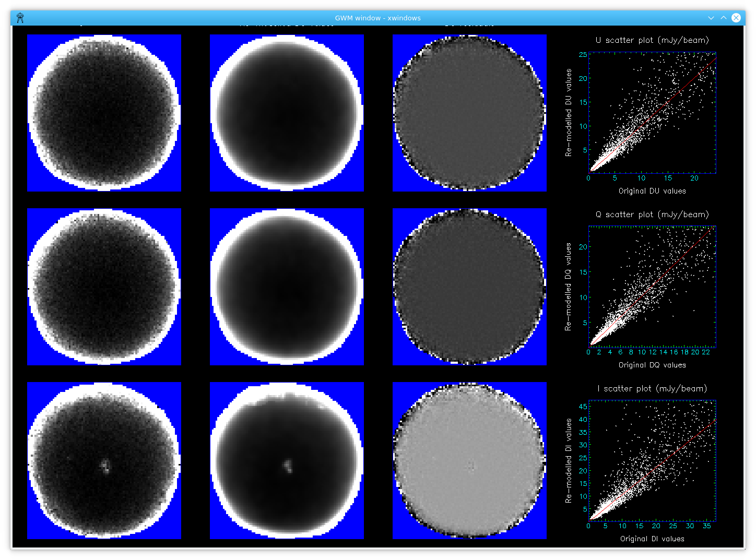
Task: Select the light-grey DI residuals map
Action: (x=469, y=460)
